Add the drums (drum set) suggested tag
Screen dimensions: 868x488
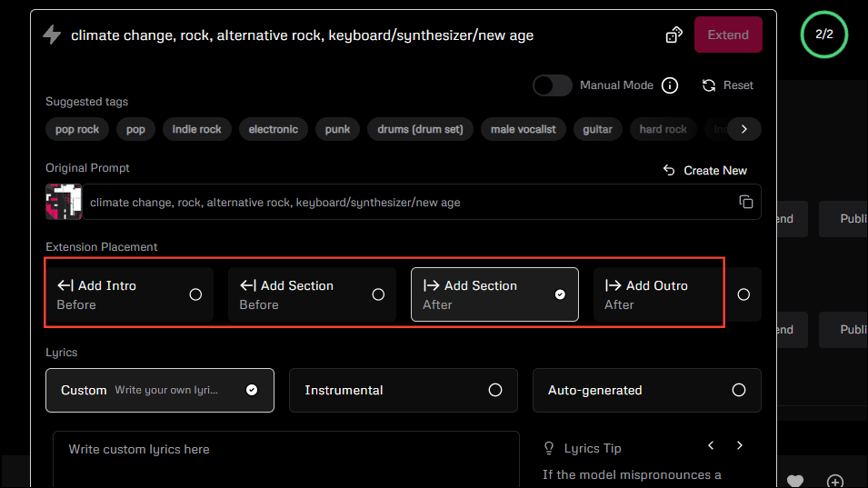click(x=420, y=129)
